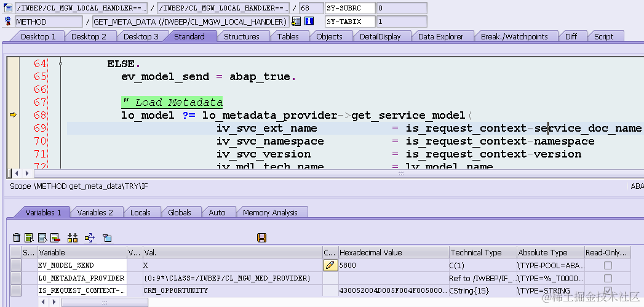Click the yellow current-line arrow at line 68
The image size is (644, 307).
[x=13, y=115]
